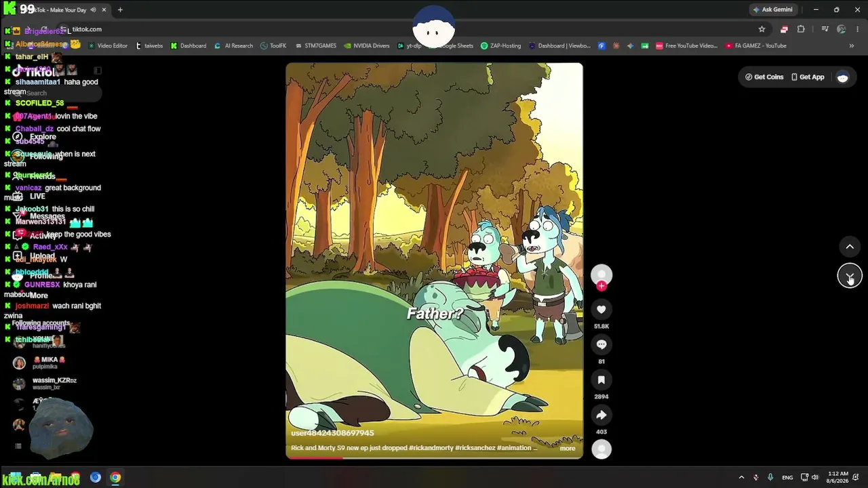Open the ZAP-Hosting bookmark

tap(500, 46)
